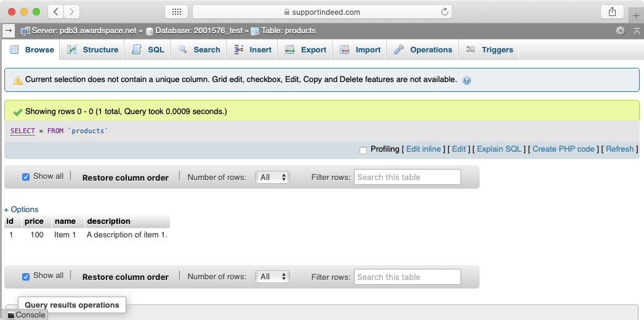Click the Edit inline link
Image resolution: width=644 pixels, height=320 pixels.
[x=424, y=149]
